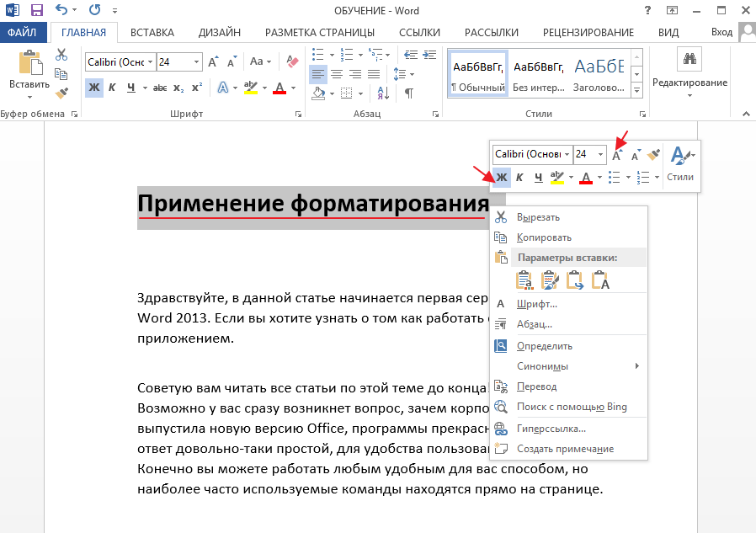Viewport: 756px width, 533px height.
Task: Apply red font color in mini toolbar
Action: click(x=586, y=177)
